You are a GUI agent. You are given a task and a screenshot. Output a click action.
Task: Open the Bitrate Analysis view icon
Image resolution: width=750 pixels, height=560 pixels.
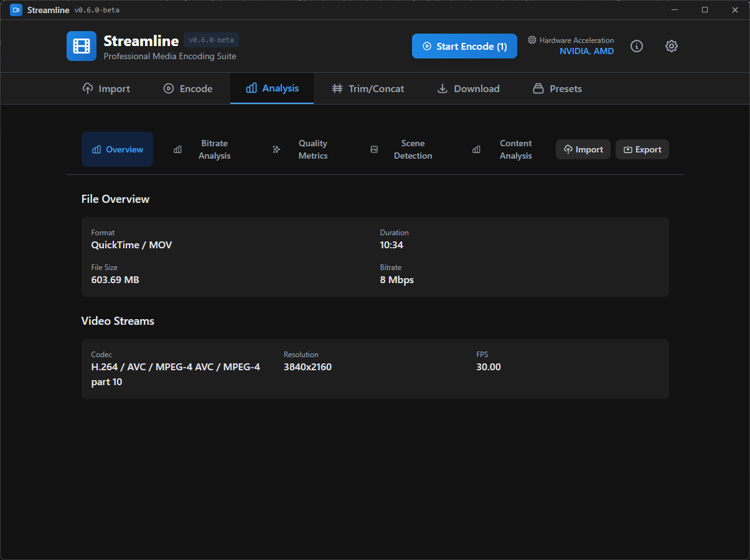[177, 149]
